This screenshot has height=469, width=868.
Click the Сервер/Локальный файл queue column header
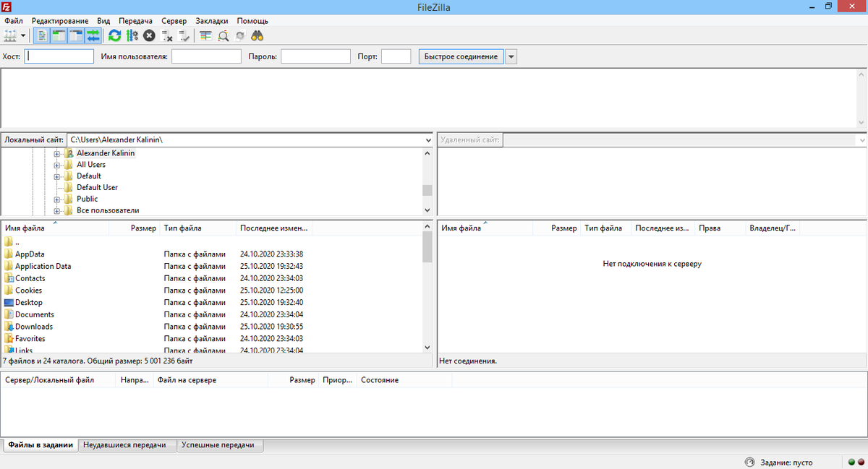(59, 380)
